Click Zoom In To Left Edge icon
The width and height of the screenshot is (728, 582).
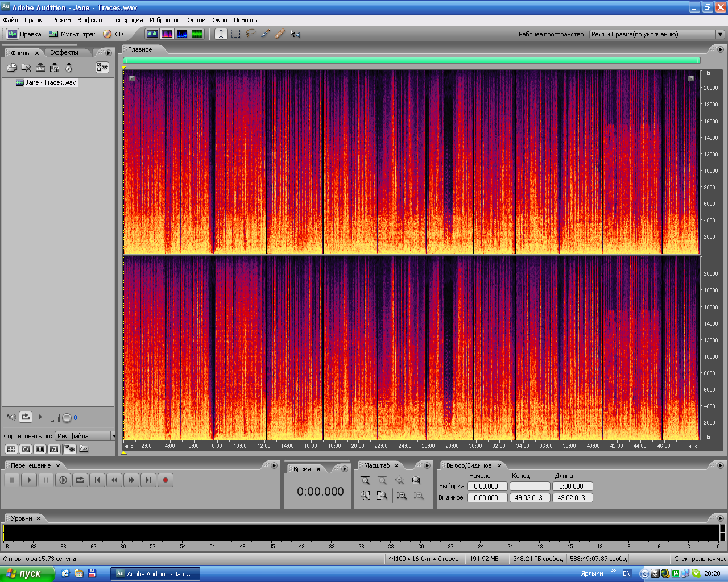coord(365,496)
